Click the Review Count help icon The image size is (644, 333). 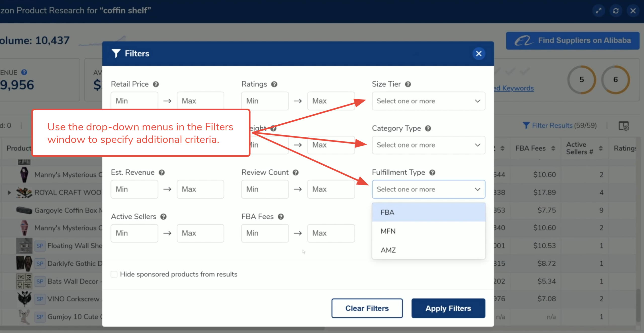point(296,173)
